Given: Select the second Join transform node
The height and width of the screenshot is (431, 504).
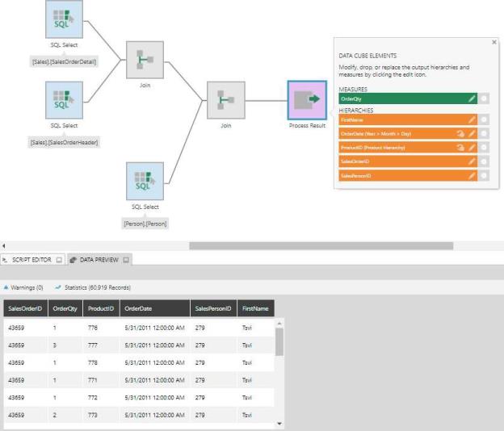Looking at the screenshot, I should coord(225,100).
